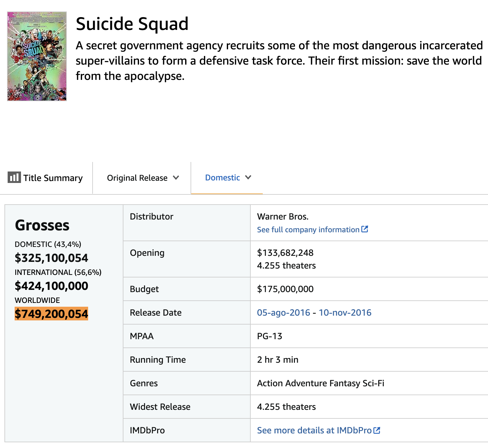488x448 pixels.
Task: Open the Suicide Squad poster thumbnail
Action: (37, 56)
